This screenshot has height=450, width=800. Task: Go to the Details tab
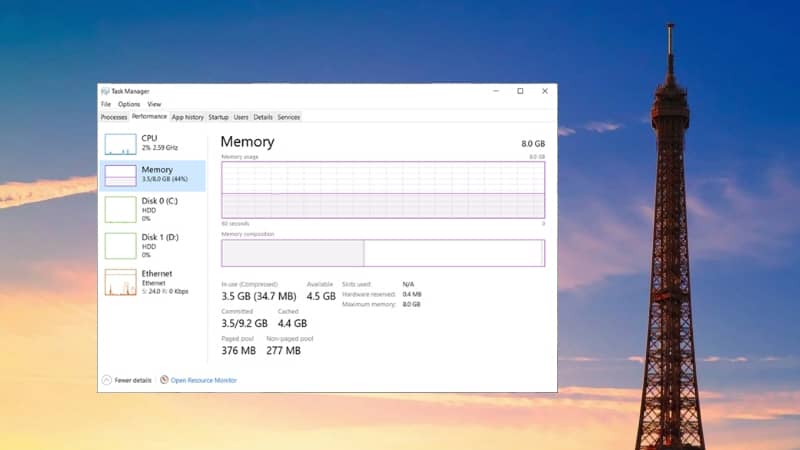click(x=263, y=117)
